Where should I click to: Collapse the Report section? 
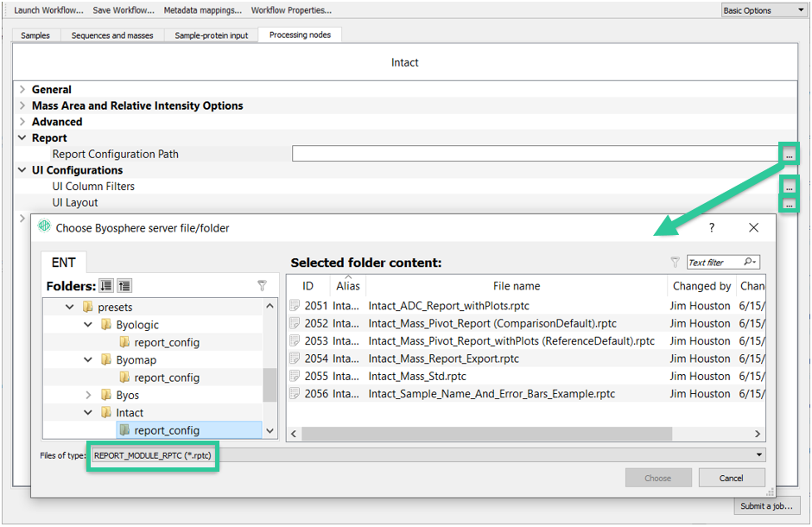22,138
